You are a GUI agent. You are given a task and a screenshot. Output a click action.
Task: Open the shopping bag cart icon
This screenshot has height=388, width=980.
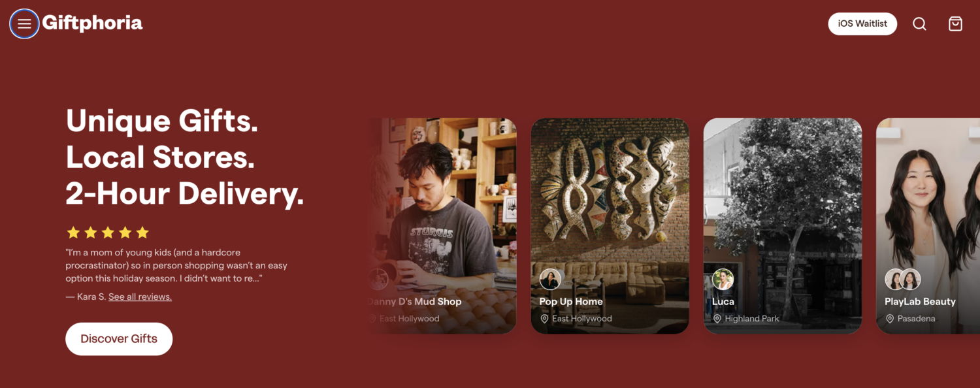[955, 24]
